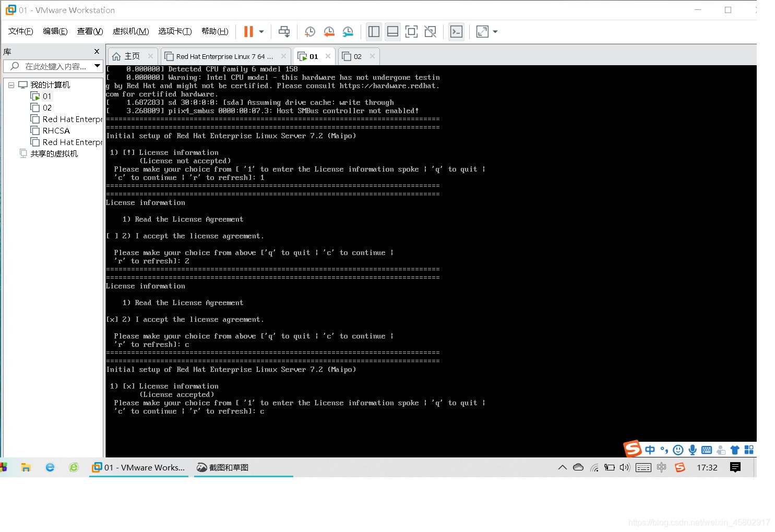Close the 库 library panel
The image size is (775, 532).
[x=97, y=51]
